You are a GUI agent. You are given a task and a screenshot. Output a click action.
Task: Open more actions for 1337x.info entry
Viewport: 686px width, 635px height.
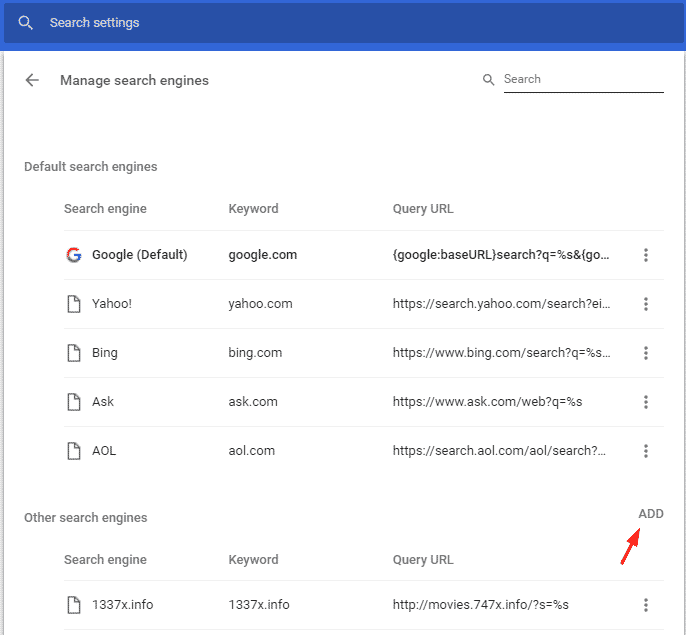click(x=646, y=604)
